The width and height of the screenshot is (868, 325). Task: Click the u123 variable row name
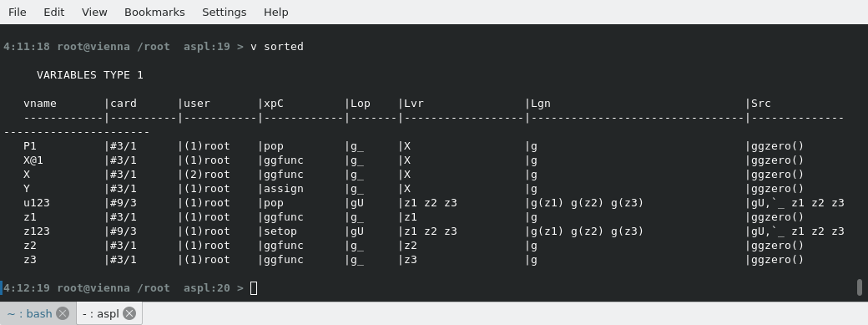point(37,203)
